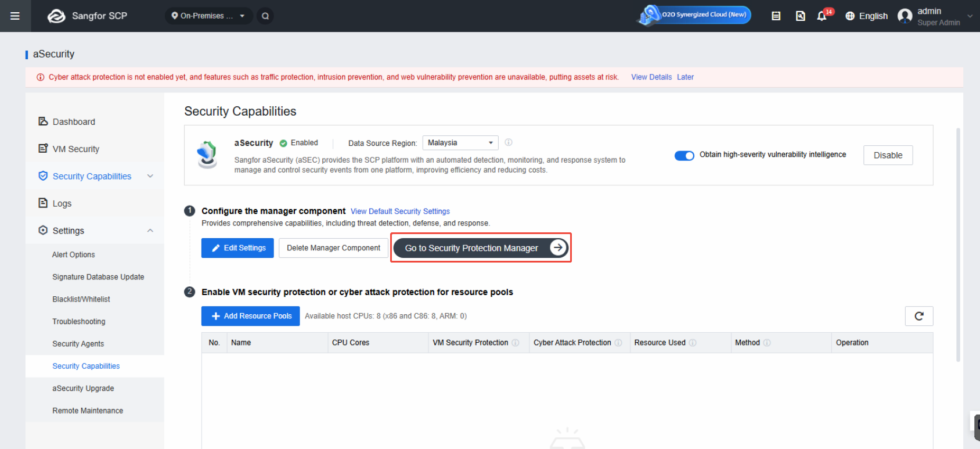Screen dimensions: 980x449
Task: Open the Settings sidebar section
Action: tap(69, 231)
